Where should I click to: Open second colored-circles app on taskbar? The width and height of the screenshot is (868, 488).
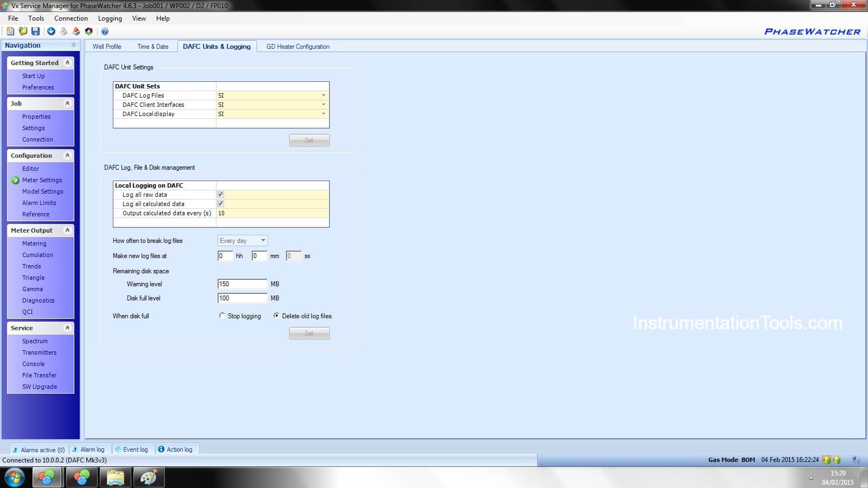[x=81, y=477]
